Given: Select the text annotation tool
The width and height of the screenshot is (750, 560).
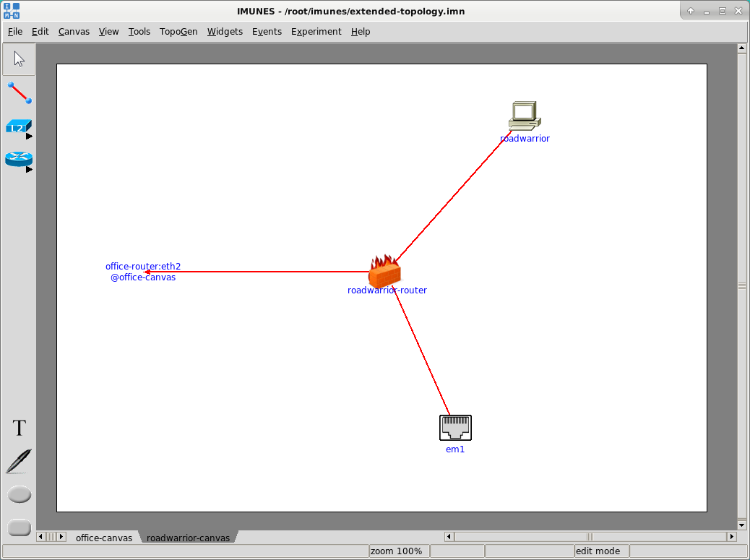Looking at the screenshot, I should click(x=19, y=428).
